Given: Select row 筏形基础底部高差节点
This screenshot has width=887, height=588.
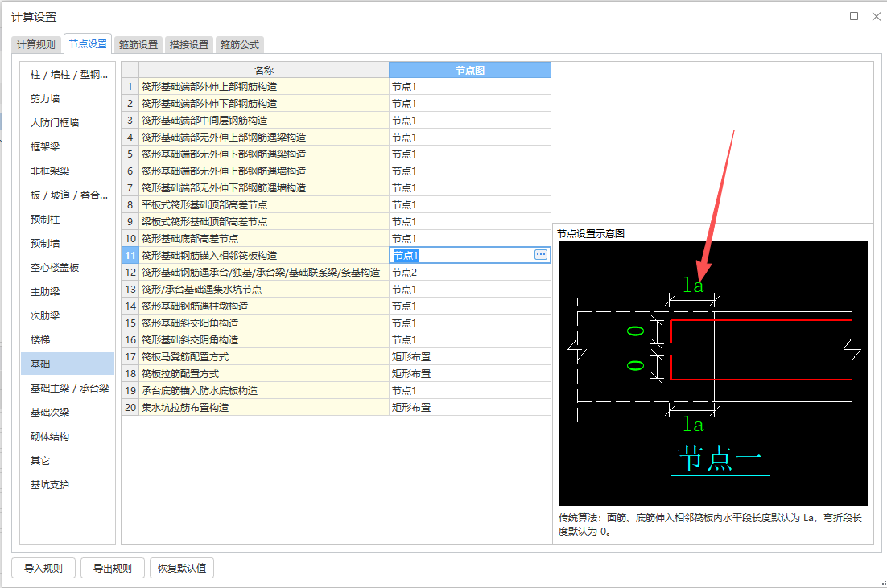Looking at the screenshot, I should click(264, 239).
